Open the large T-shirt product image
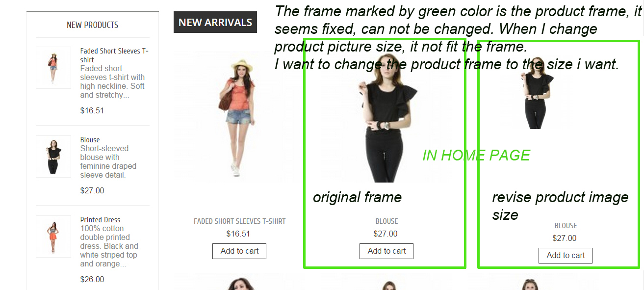The width and height of the screenshot is (644, 290). click(239, 117)
